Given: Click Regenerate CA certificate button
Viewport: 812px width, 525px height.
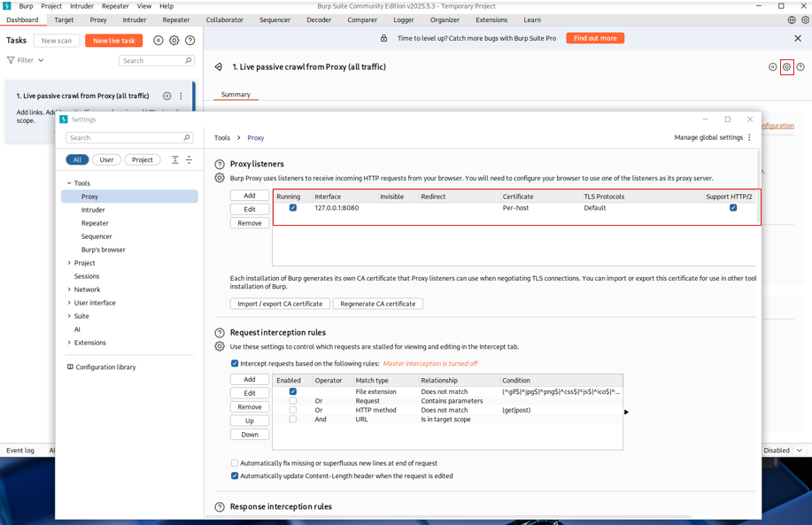Looking at the screenshot, I should coord(377,304).
